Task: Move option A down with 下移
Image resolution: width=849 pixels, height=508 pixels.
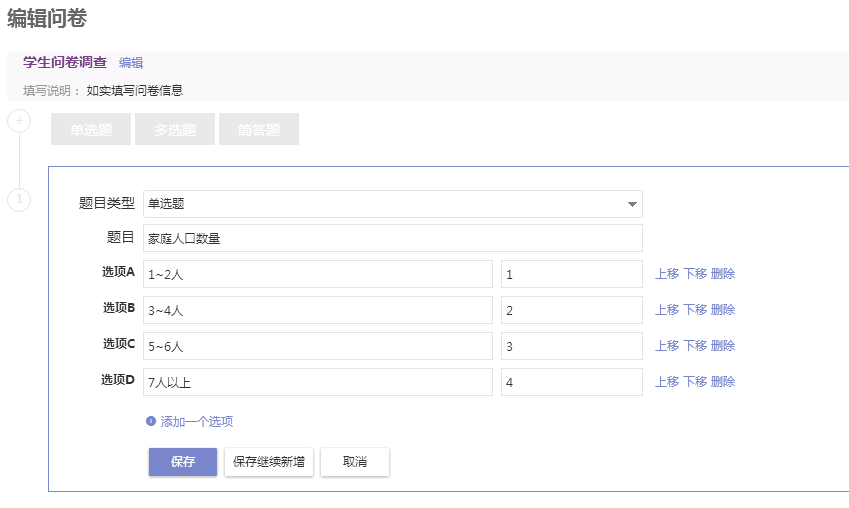Action: (x=695, y=273)
